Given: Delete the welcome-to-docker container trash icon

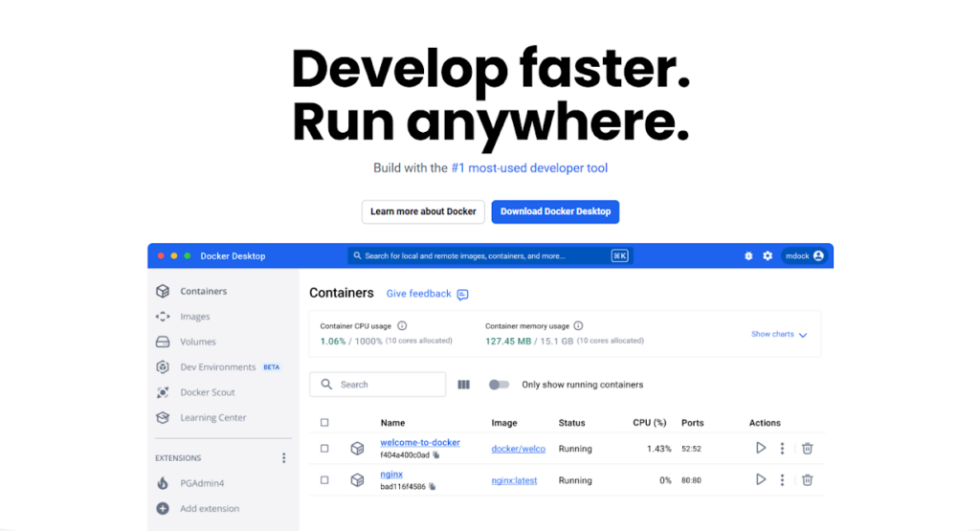Looking at the screenshot, I should (x=808, y=449).
